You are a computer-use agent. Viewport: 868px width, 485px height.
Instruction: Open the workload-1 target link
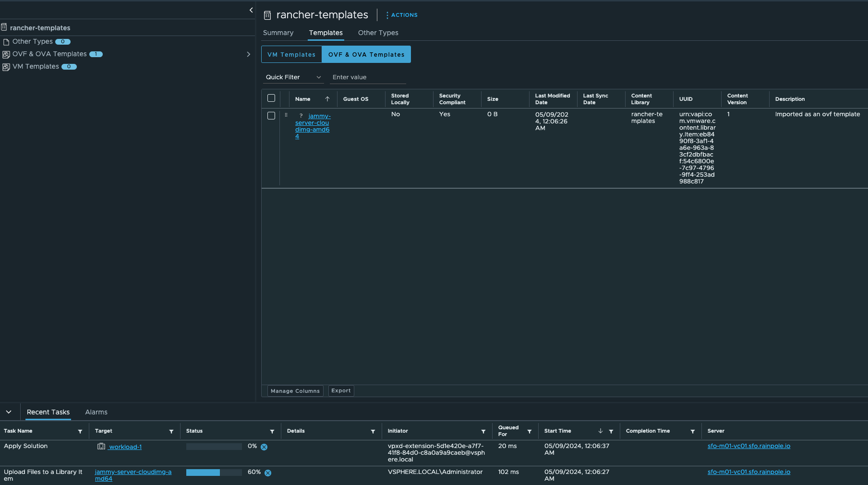(x=125, y=447)
